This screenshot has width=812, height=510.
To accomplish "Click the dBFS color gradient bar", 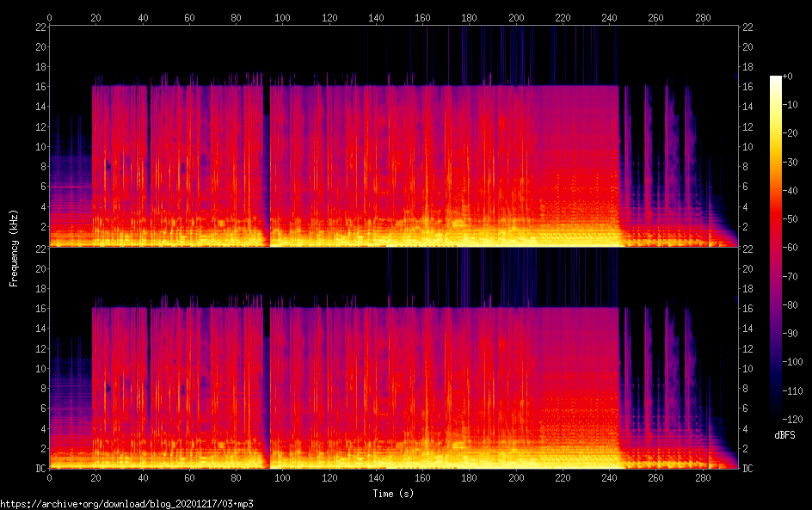I will click(x=775, y=248).
